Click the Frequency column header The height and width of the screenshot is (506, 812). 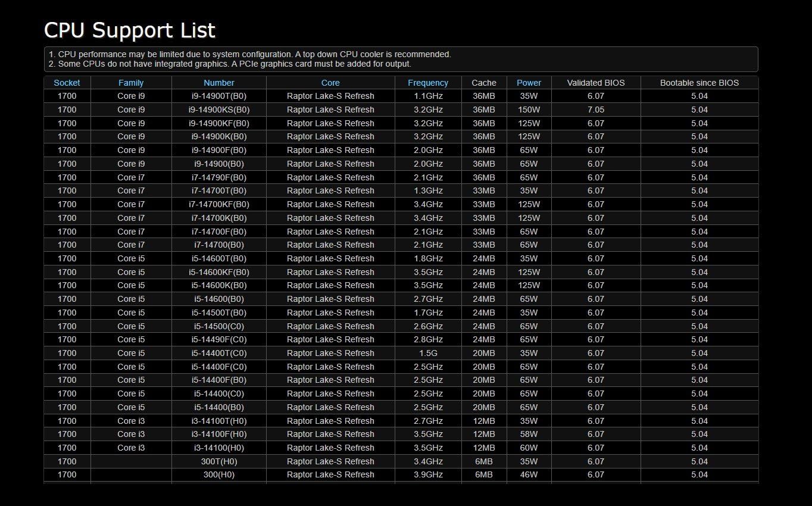point(428,83)
